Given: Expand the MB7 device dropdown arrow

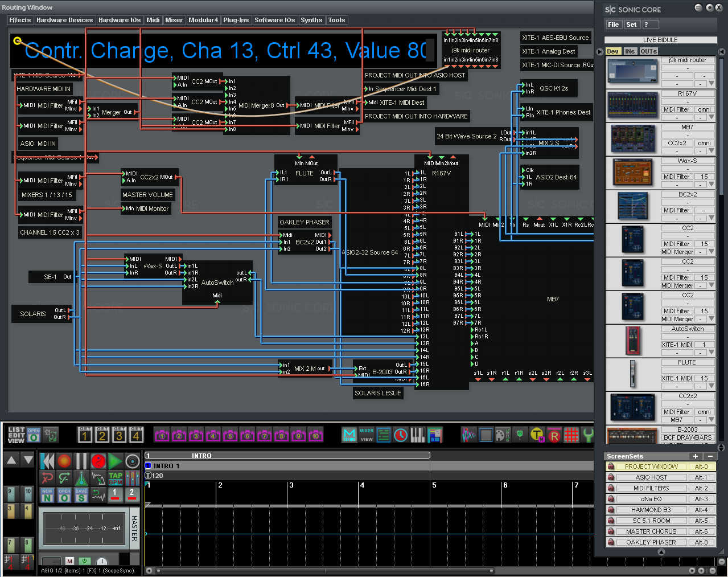Looking at the screenshot, I should [711, 150].
